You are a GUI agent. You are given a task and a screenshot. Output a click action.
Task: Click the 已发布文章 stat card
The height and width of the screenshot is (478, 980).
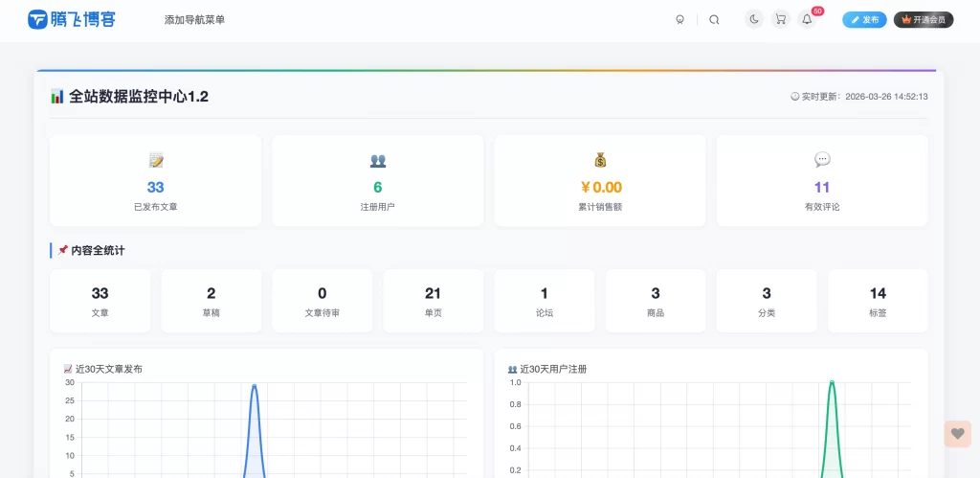155,181
